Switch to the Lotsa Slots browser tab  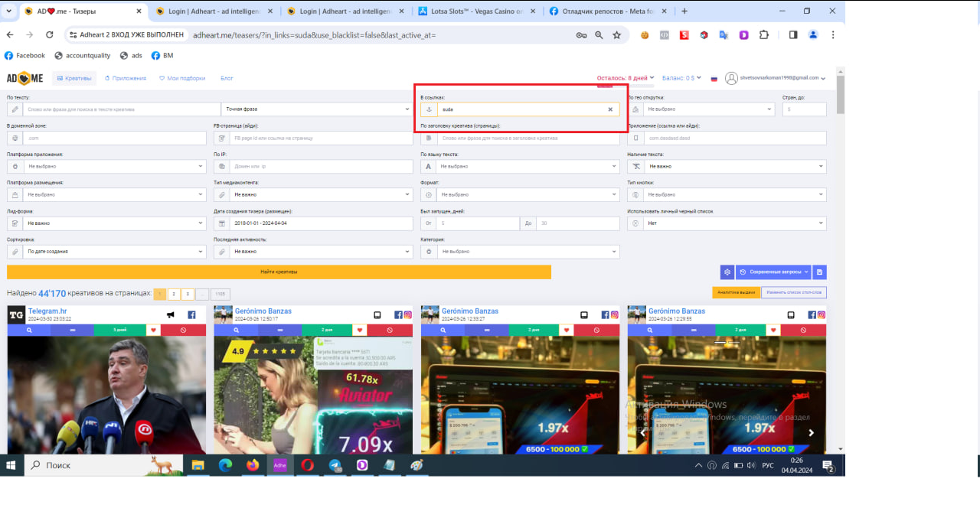coord(475,11)
